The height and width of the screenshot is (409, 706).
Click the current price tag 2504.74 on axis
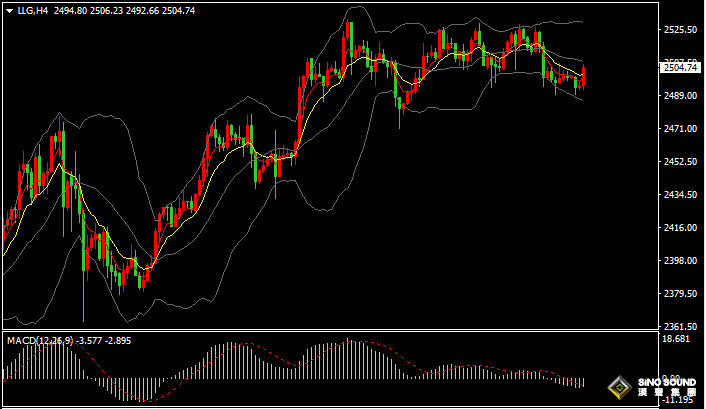[x=680, y=68]
